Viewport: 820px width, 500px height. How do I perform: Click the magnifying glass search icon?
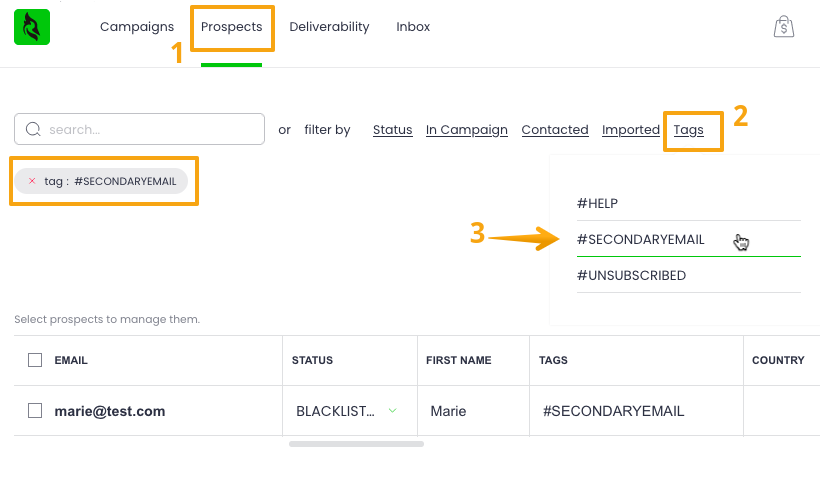(x=33, y=130)
